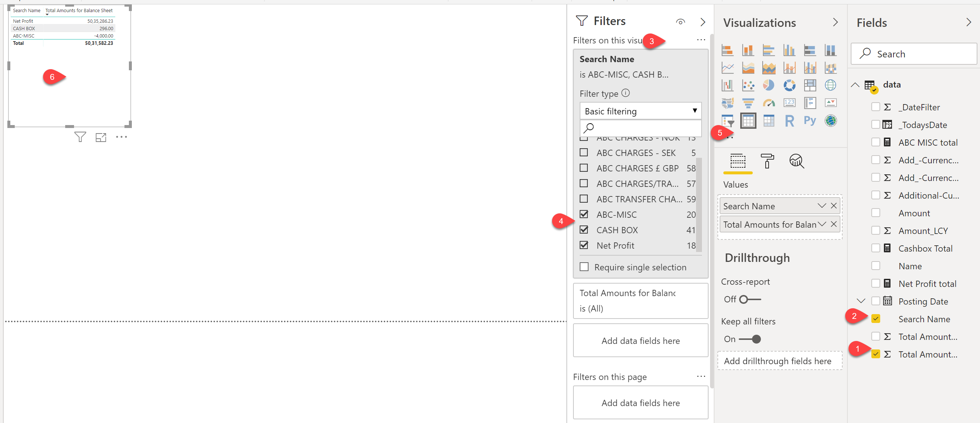The image size is (980, 423).
Task: Select the Pie chart visualization icon
Action: [769, 85]
